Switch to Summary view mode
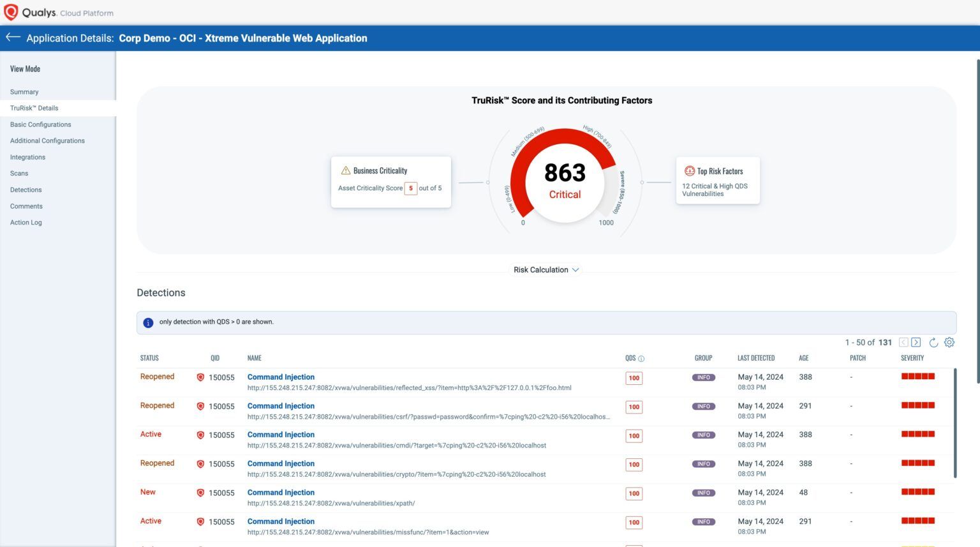This screenshot has height=547, width=980. [24, 91]
